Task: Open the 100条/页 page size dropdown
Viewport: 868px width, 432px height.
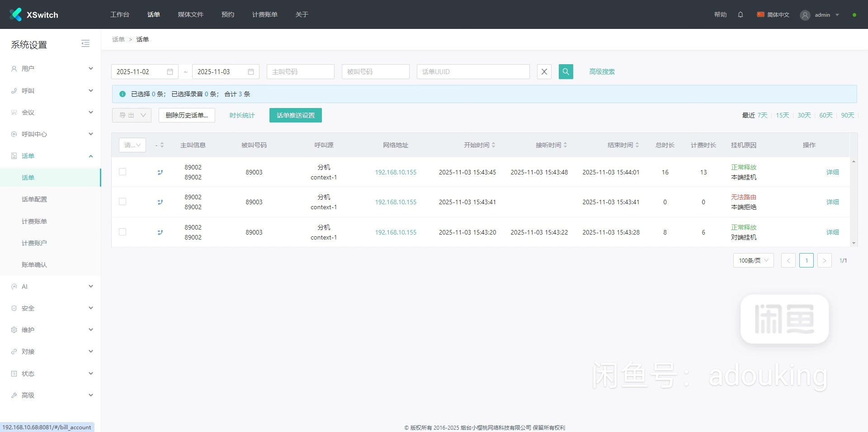Action: [753, 260]
